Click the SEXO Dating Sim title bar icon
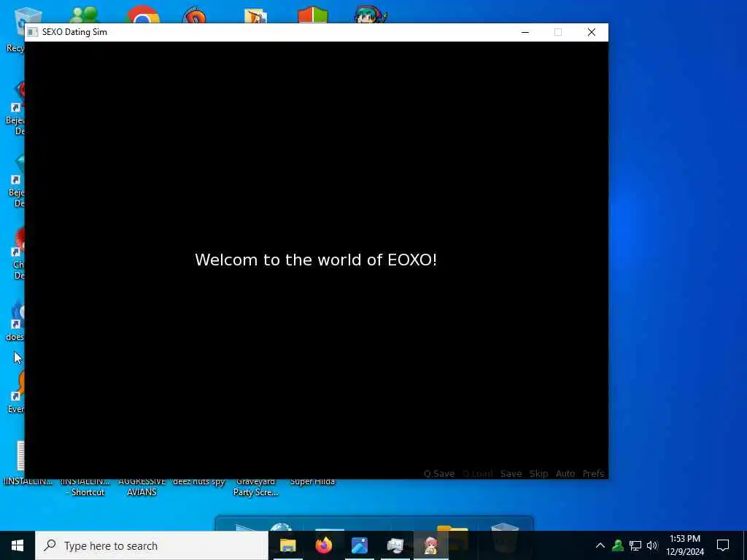The width and height of the screenshot is (747, 560). [32, 32]
